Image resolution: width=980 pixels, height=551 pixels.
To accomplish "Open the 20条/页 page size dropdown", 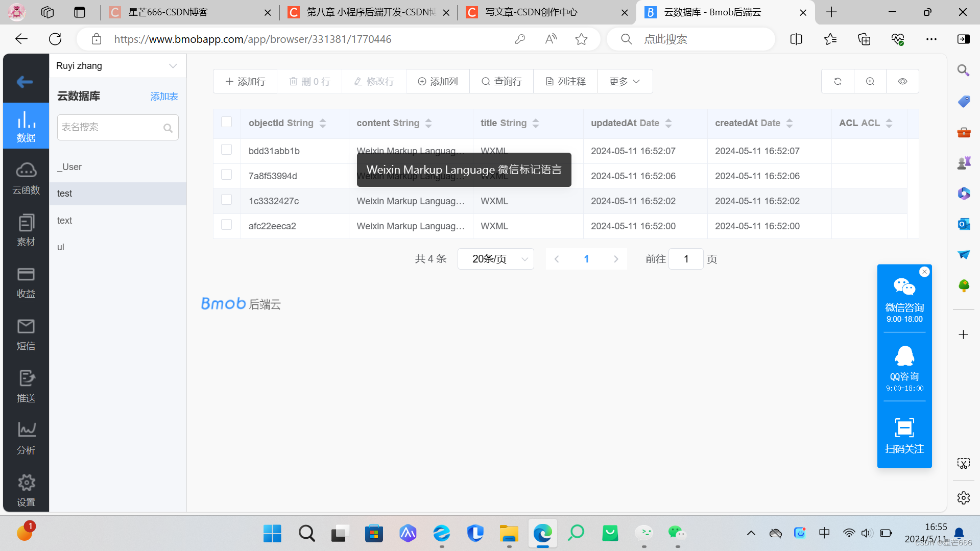I will pos(495,259).
